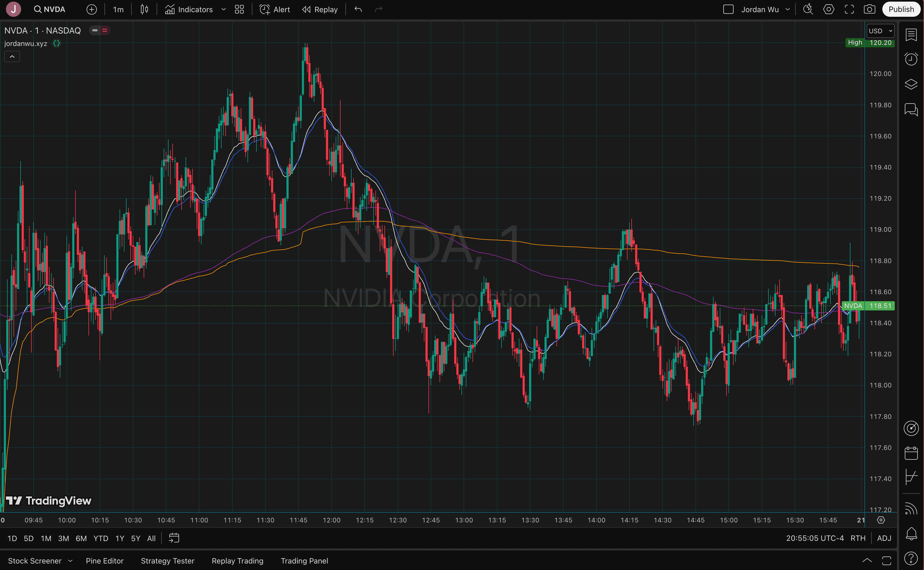
Task: Select the 5D time range
Action: [29, 538]
